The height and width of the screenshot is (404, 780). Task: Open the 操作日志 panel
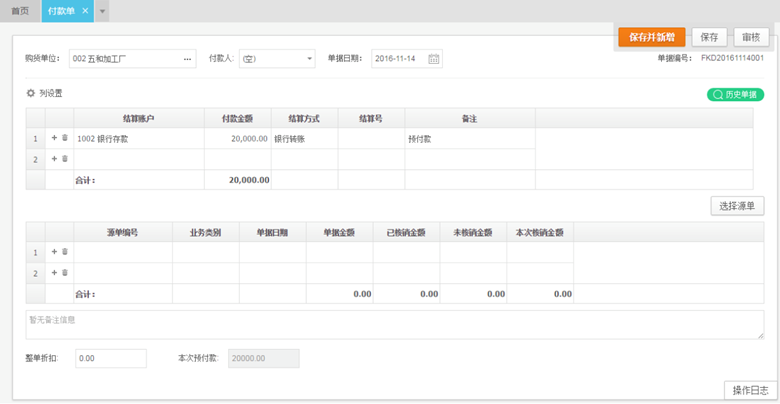[750, 390]
